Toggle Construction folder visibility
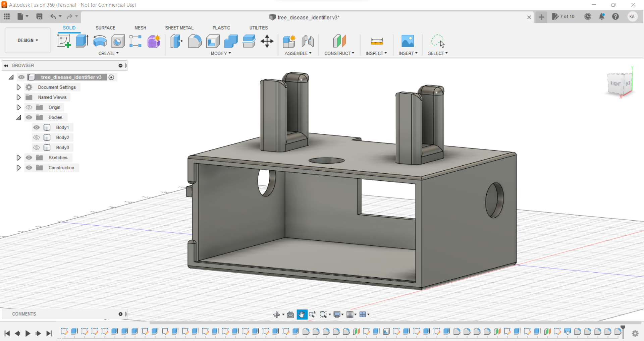 (29, 168)
